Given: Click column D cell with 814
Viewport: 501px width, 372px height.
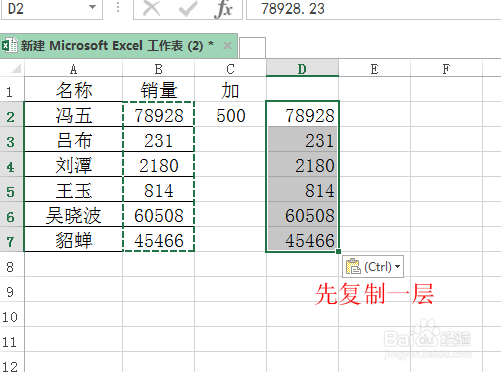Looking at the screenshot, I should click(302, 189).
